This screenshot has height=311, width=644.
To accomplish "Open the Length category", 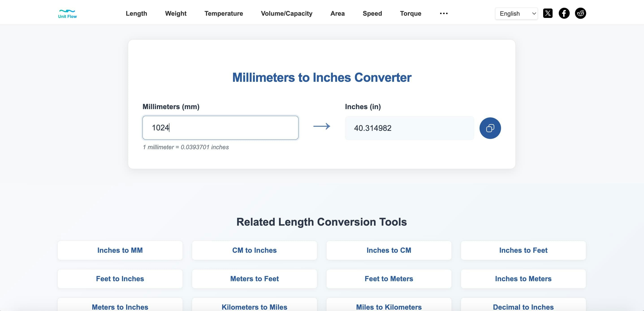I will tap(136, 13).
